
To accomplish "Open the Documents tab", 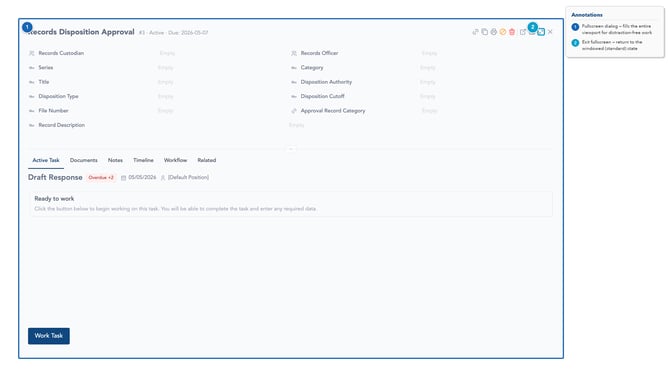I will tap(84, 160).
